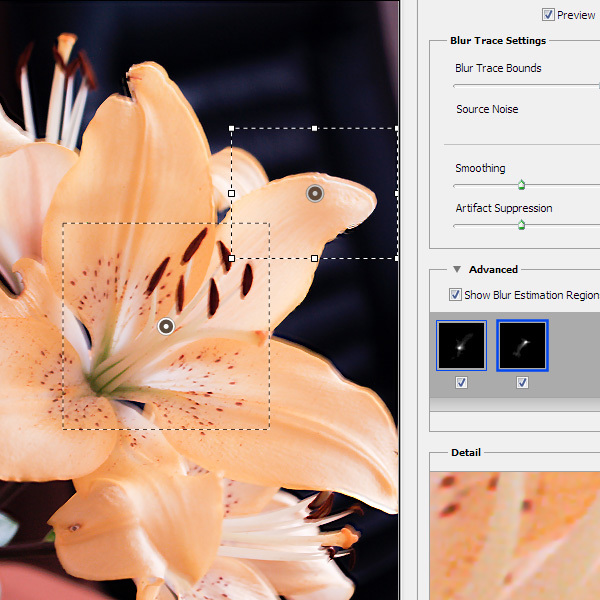Collapse the Advanced section triangle

point(457,269)
